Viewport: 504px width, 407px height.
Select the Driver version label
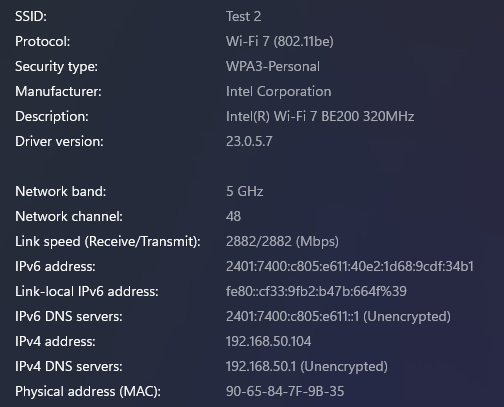point(59,141)
